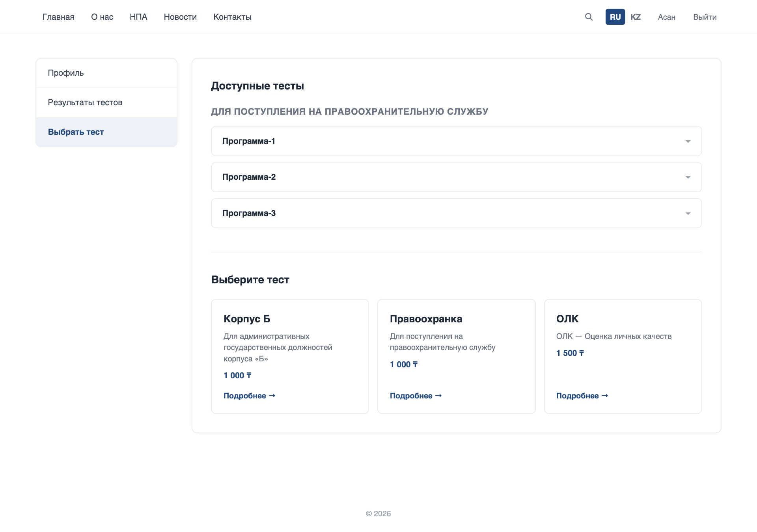Open the Новости menu item

180,17
